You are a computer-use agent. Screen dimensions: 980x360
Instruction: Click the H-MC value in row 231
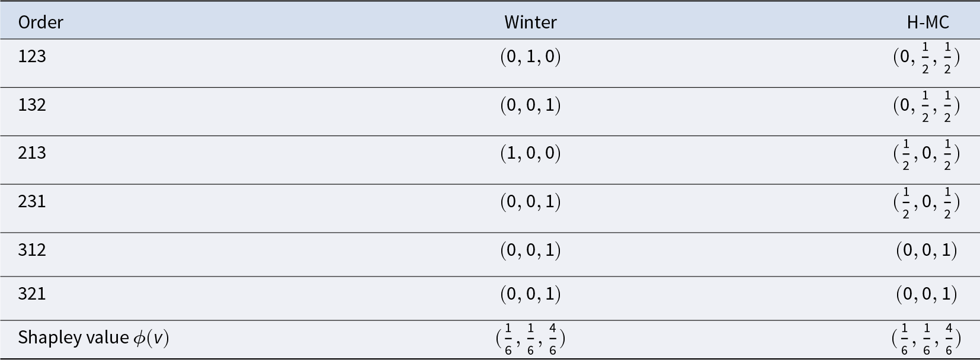coord(927,203)
